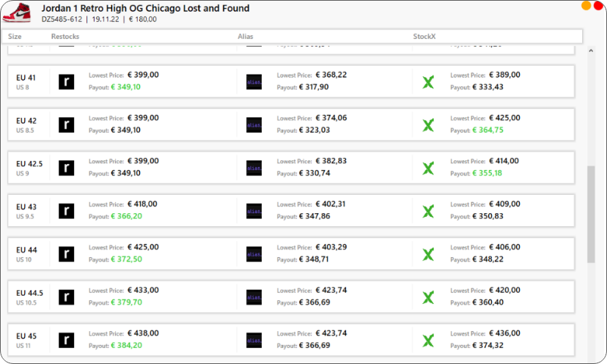Click the Alias icon in EU 44 row
607x364 pixels.
[254, 255]
